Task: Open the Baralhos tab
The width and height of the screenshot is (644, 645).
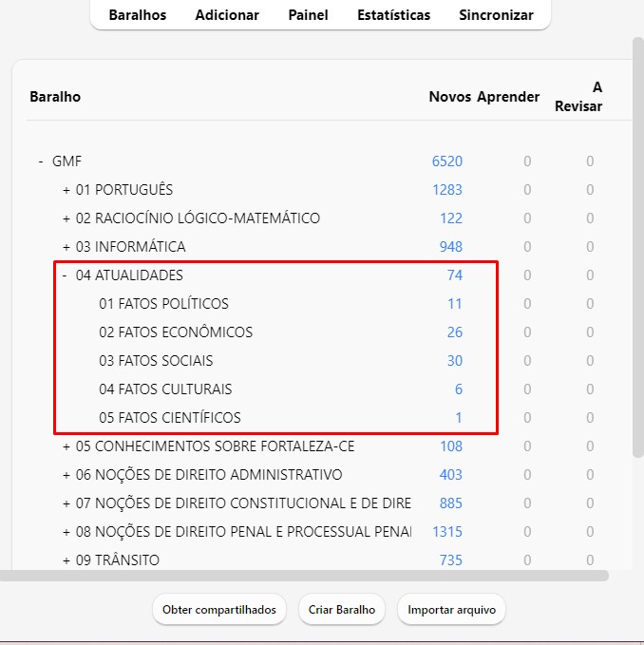Action: tap(137, 15)
